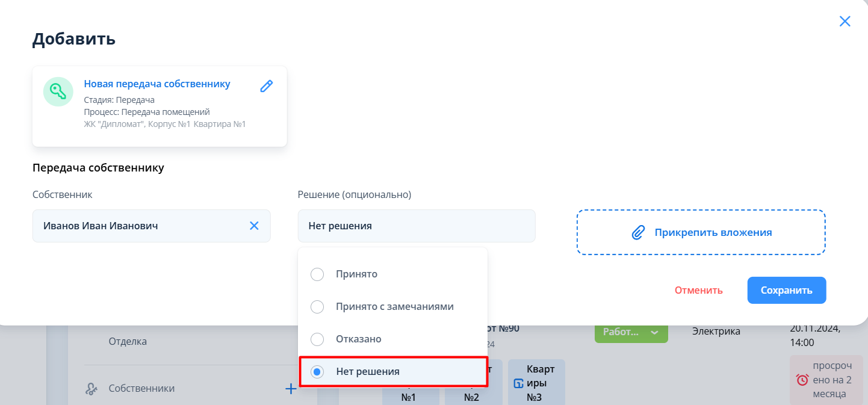Close the Добавить dialog with the X
868x405 pixels.
click(x=845, y=22)
